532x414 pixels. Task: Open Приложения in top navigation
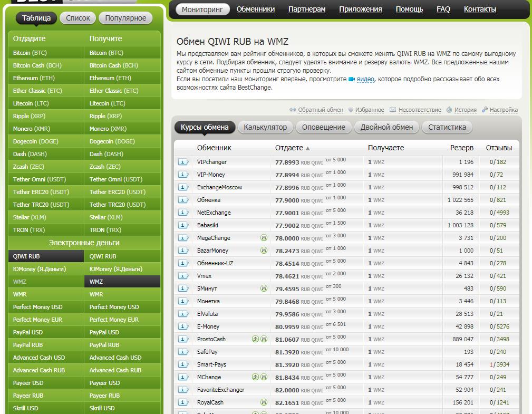click(x=360, y=9)
